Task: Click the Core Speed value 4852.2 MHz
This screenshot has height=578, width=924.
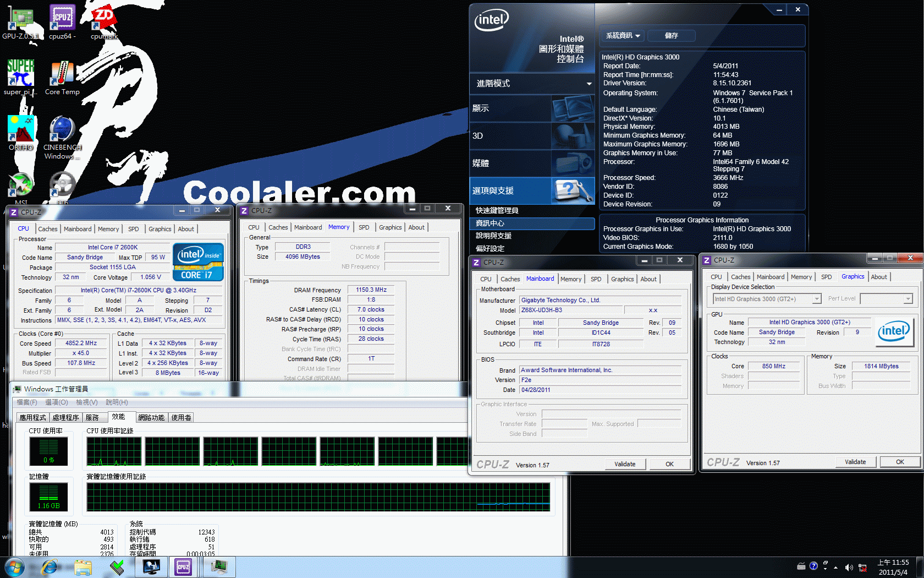Action: pos(81,343)
